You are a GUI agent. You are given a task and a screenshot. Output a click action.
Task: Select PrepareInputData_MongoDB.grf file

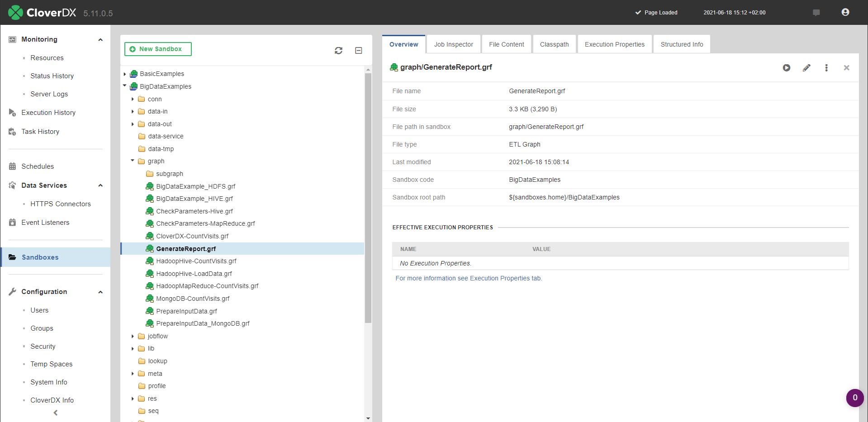point(203,323)
